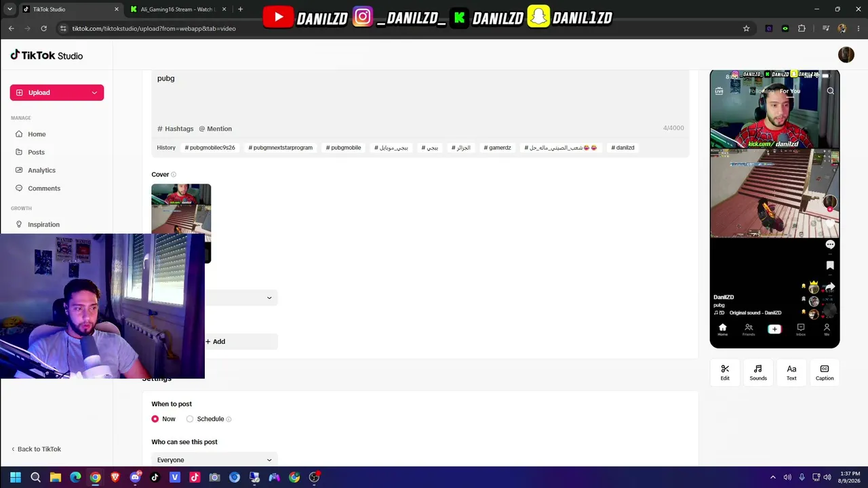Click the Mention button

click(216, 129)
